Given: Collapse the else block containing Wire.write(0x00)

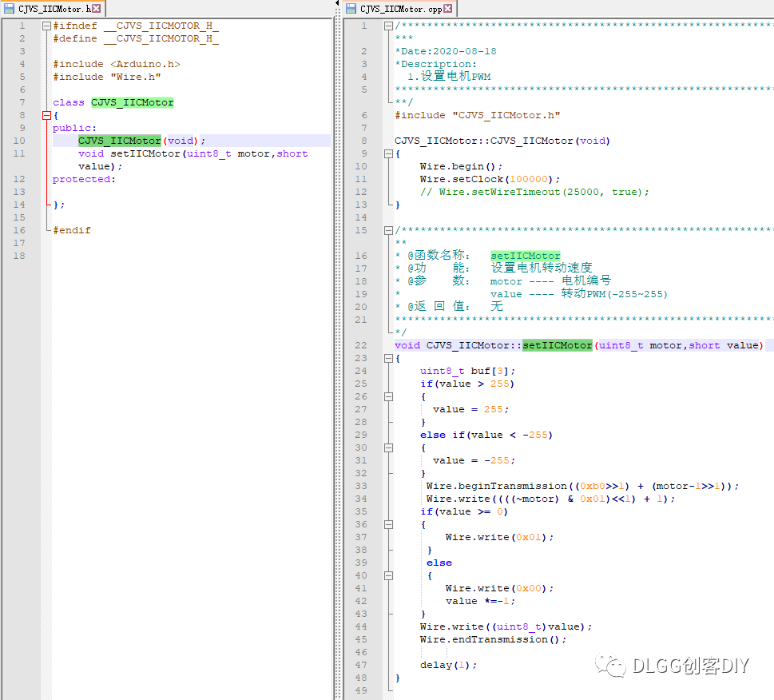Looking at the screenshot, I should tap(388, 575).
